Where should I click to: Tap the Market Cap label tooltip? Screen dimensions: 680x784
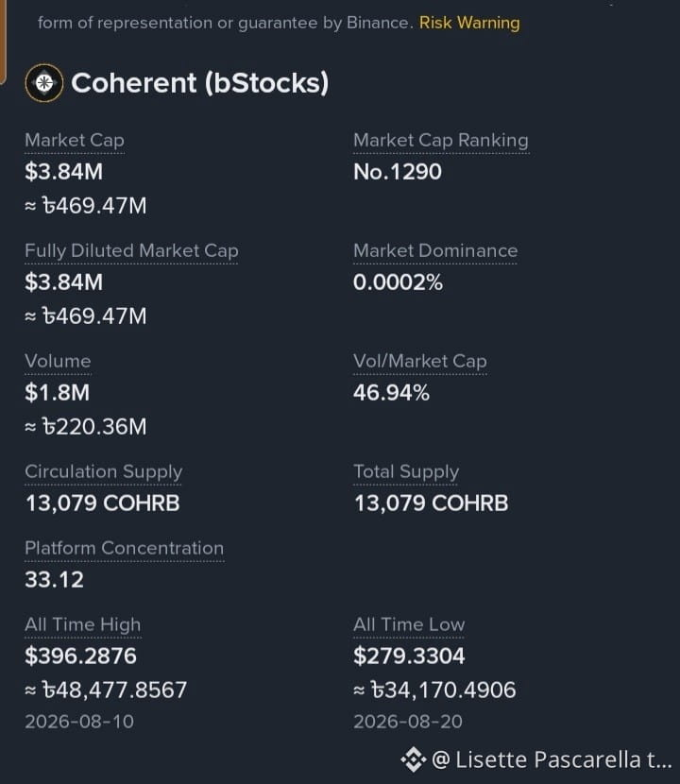click(75, 141)
